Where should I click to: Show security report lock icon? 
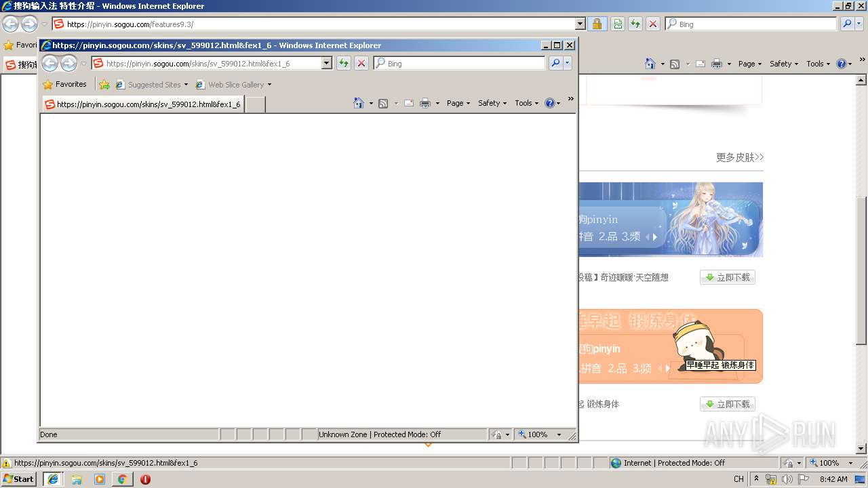coord(597,24)
